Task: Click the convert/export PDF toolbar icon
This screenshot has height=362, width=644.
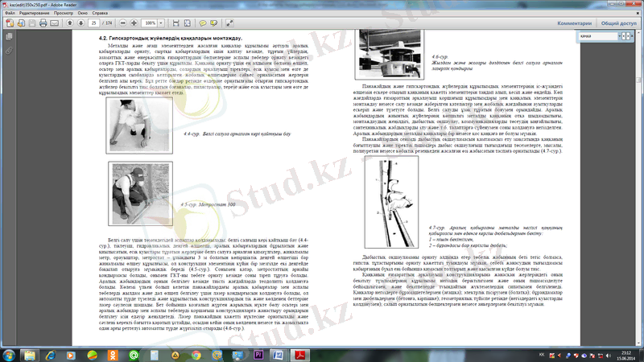Action: [21, 23]
